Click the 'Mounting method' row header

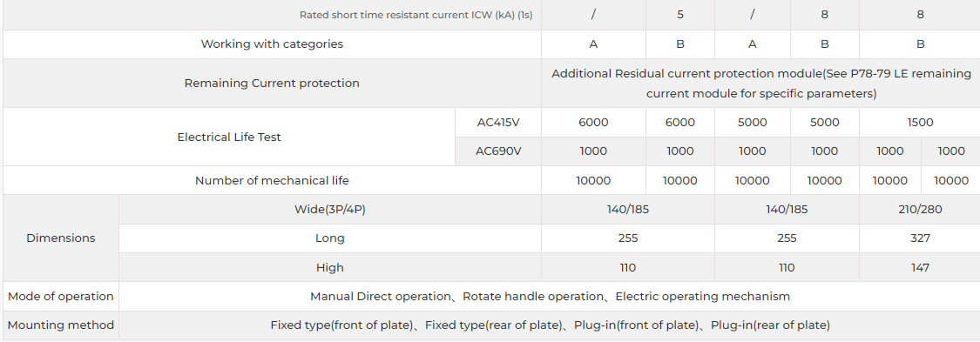tap(61, 325)
